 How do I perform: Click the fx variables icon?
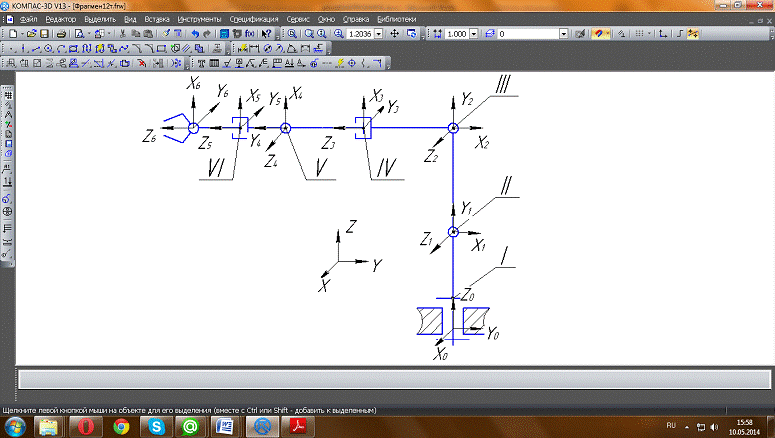[249, 33]
